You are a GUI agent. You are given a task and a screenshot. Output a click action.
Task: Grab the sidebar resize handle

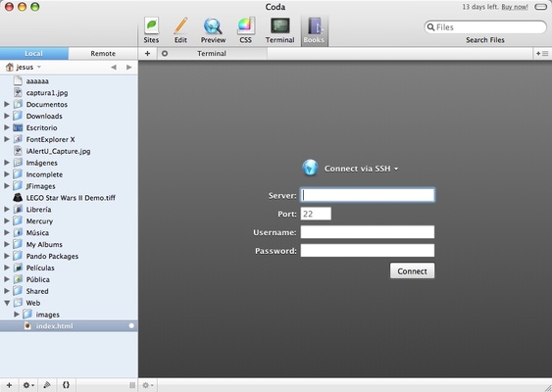[x=132, y=385]
